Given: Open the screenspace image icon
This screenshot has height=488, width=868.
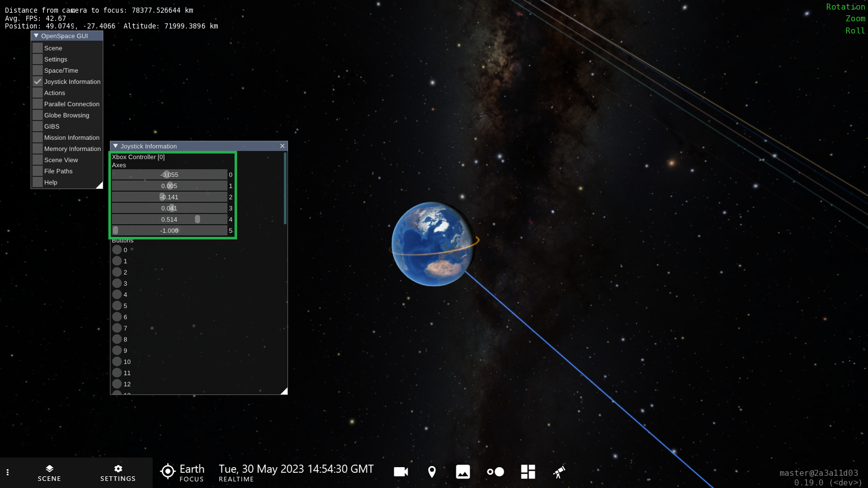Looking at the screenshot, I should tap(463, 472).
